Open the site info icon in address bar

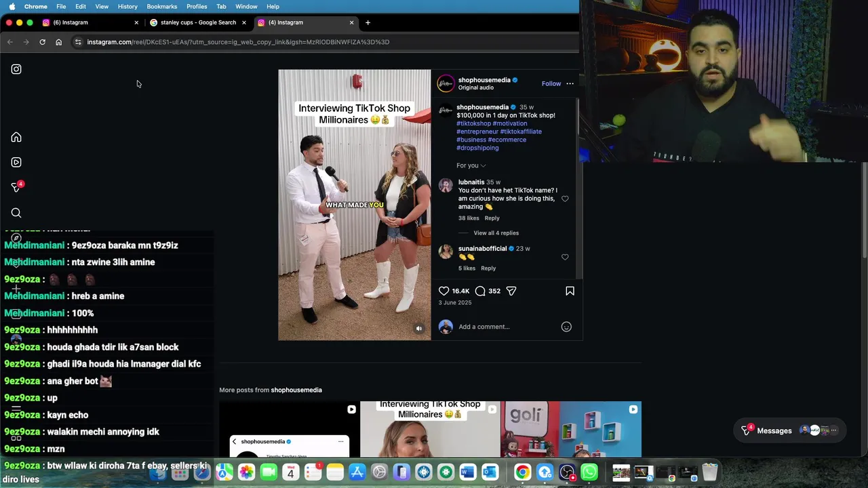pyautogui.click(x=78, y=42)
